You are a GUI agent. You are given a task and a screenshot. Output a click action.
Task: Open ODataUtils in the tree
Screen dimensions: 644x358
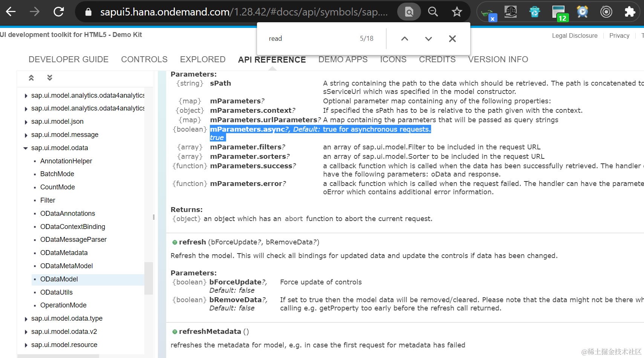click(57, 292)
